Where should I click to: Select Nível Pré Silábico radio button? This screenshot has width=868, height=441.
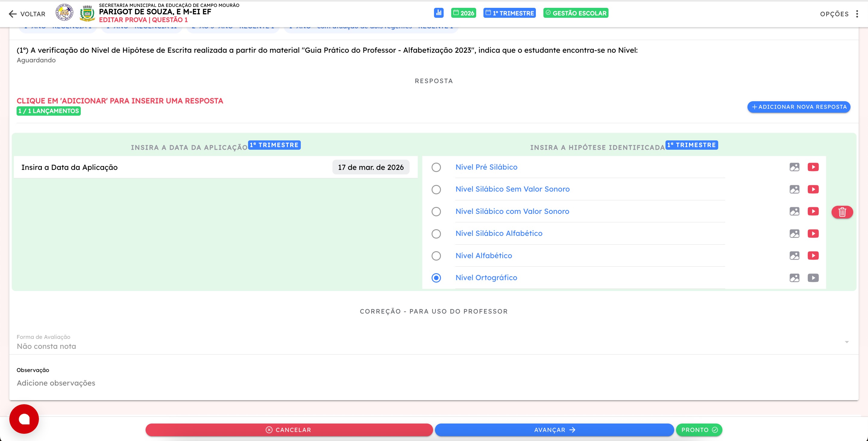coord(436,167)
